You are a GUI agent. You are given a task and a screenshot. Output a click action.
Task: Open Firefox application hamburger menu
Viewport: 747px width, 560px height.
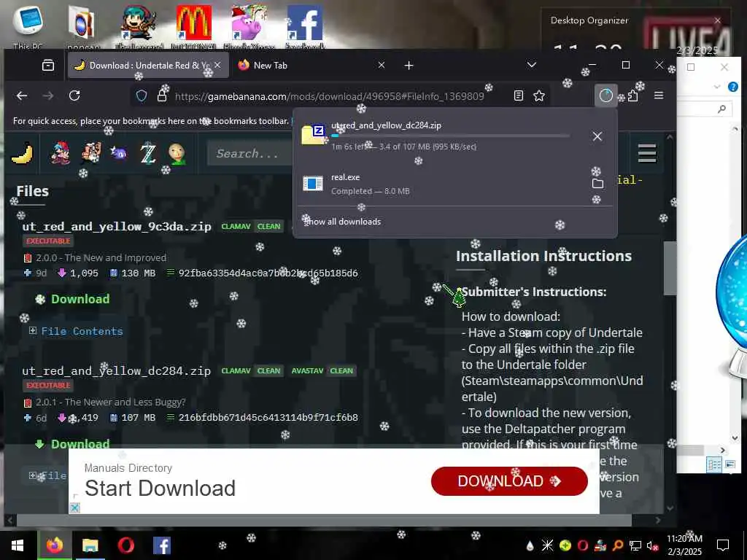pyautogui.click(x=659, y=96)
